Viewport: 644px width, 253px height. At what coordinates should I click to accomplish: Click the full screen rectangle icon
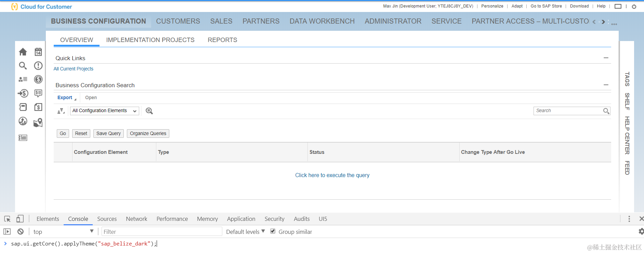(x=618, y=6)
